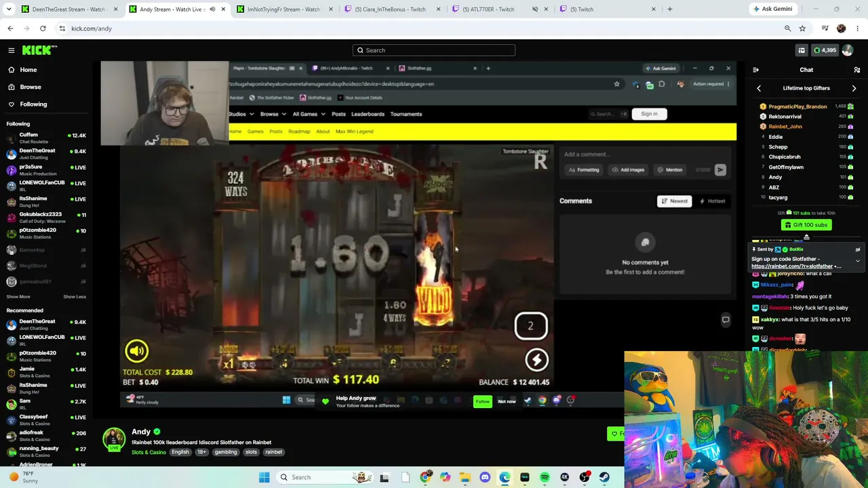Viewport: 868px width, 488px height.
Task: Toggle the Kick sidebar hamburger menu
Action: [x=12, y=50]
